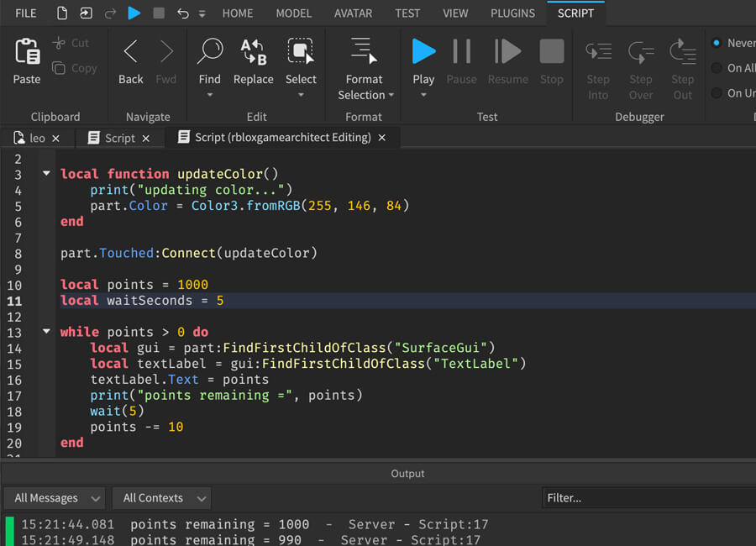Screen dimensions: 756x546
Task: Navigate Back with the left chevron
Action: [x=131, y=51]
